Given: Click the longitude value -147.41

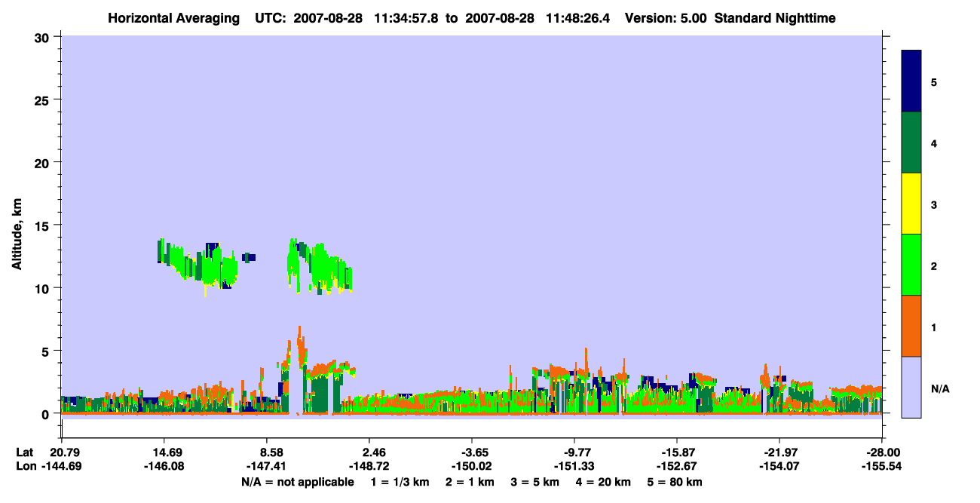Looking at the screenshot, I should [x=266, y=467].
